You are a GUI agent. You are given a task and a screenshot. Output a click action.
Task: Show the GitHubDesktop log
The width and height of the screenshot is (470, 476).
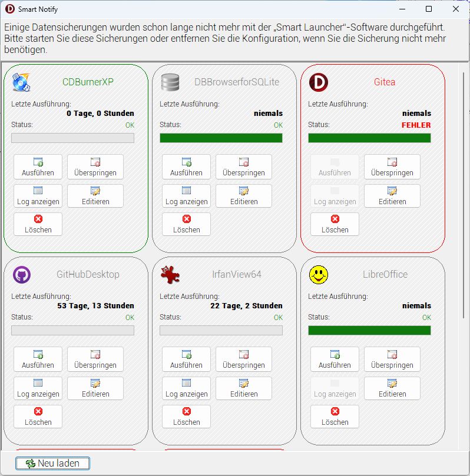pos(38,388)
